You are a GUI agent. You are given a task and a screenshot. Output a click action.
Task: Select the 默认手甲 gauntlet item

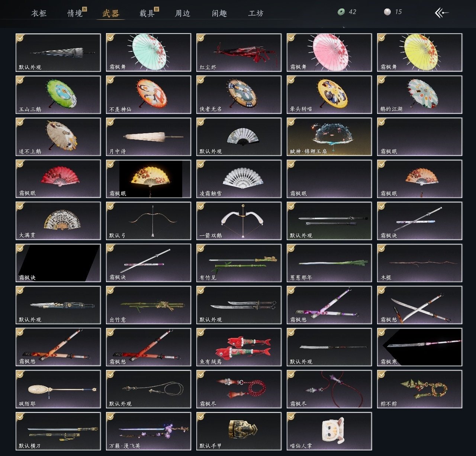tap(239, 431)
